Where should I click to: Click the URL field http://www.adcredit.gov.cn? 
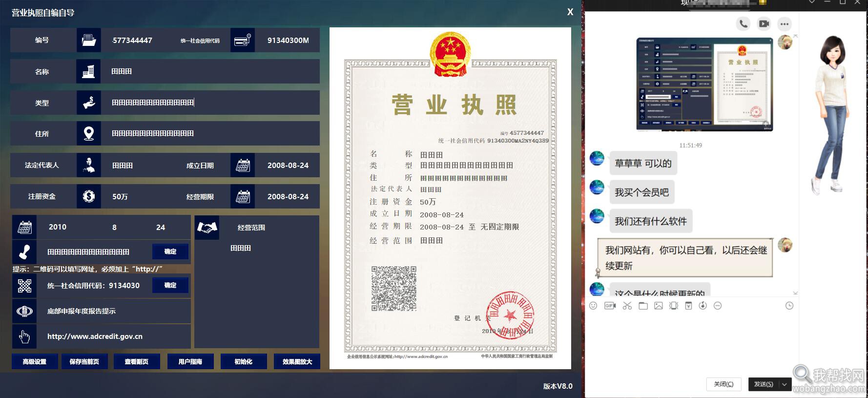(114, 336)
